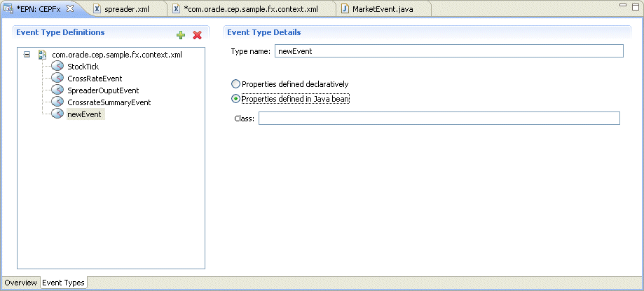Click the EPN editor icon on the CEPFx tab

pos(8,9)
